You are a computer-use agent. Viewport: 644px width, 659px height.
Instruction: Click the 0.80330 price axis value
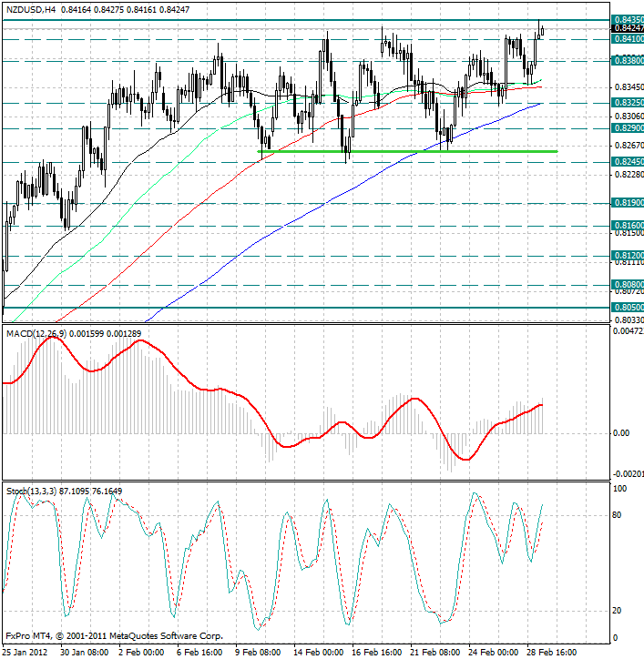[x=629, y=320]
